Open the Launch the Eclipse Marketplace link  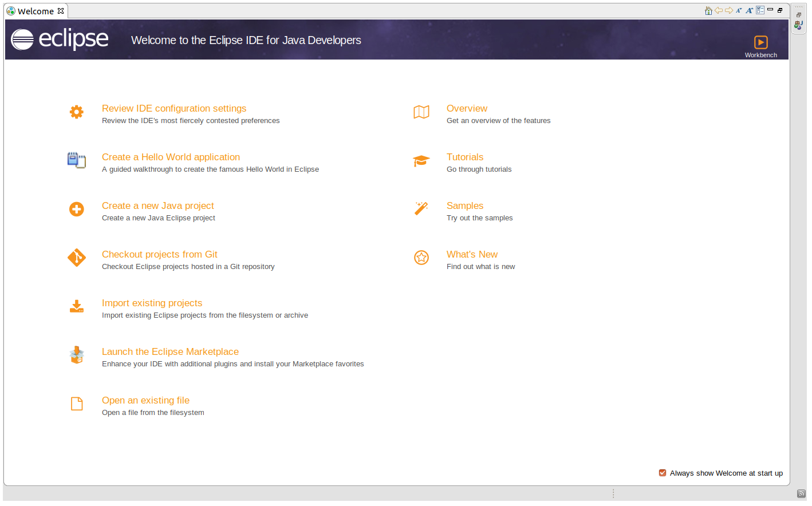coord(170,352)
